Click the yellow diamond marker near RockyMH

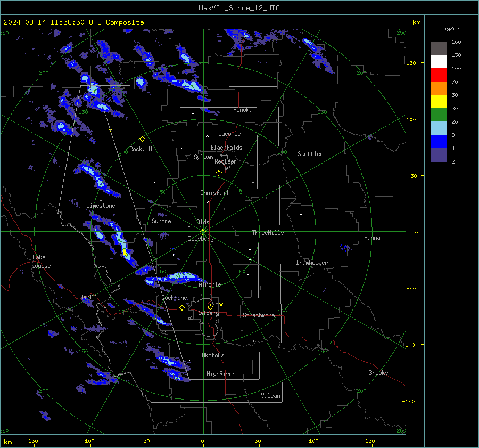142,139
